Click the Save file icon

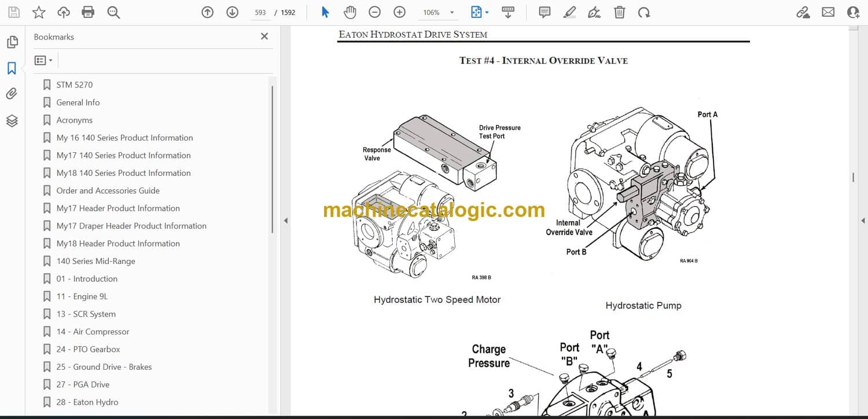[x=14, y=12]
